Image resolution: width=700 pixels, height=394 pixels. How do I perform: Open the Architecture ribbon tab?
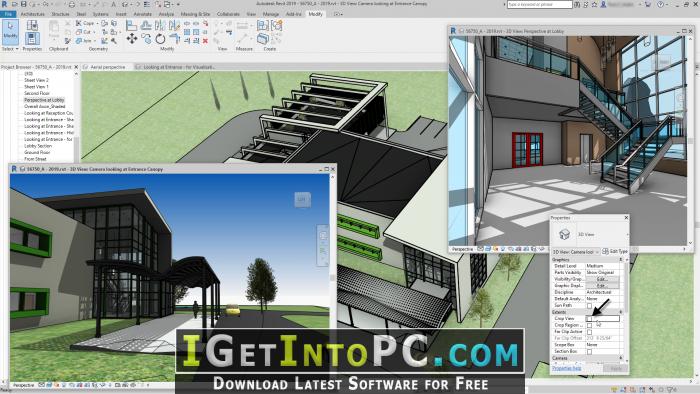(x=33, y=14)
